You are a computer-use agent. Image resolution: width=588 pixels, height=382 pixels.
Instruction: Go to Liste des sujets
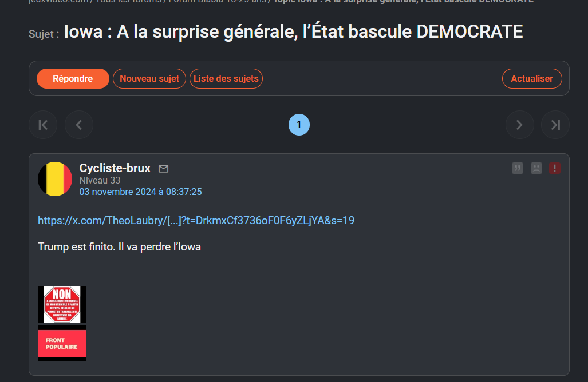point(226,79)
